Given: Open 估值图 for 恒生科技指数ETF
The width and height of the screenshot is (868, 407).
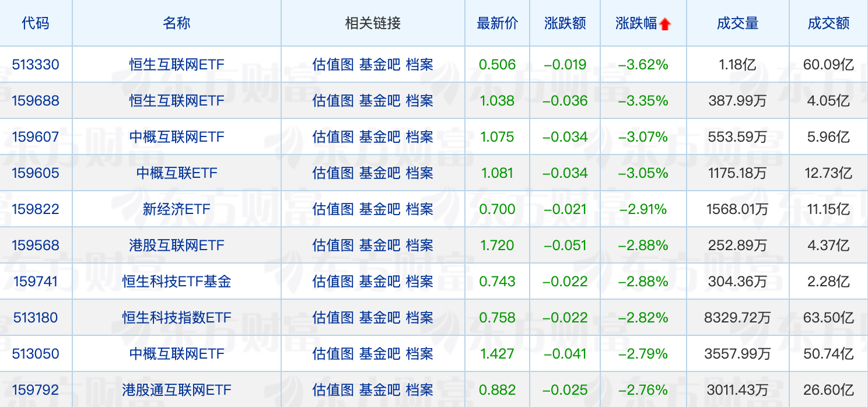Looking at the screenshot, I should pos(333,318).
